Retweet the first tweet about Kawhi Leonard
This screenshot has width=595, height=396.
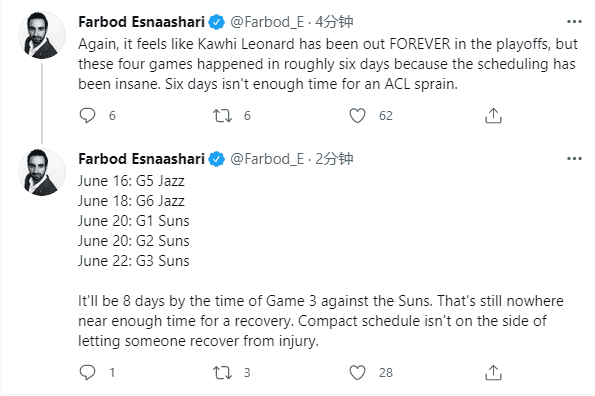click(x=222, y=116)
